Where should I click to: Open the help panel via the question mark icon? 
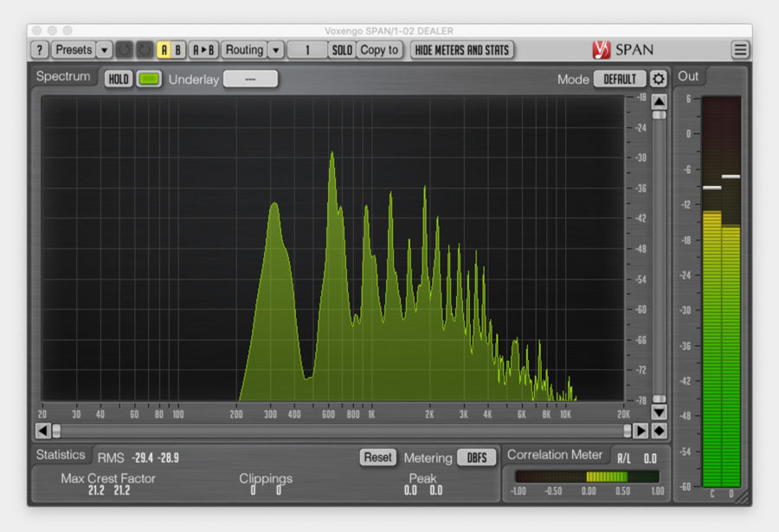[x=39, y=49]
